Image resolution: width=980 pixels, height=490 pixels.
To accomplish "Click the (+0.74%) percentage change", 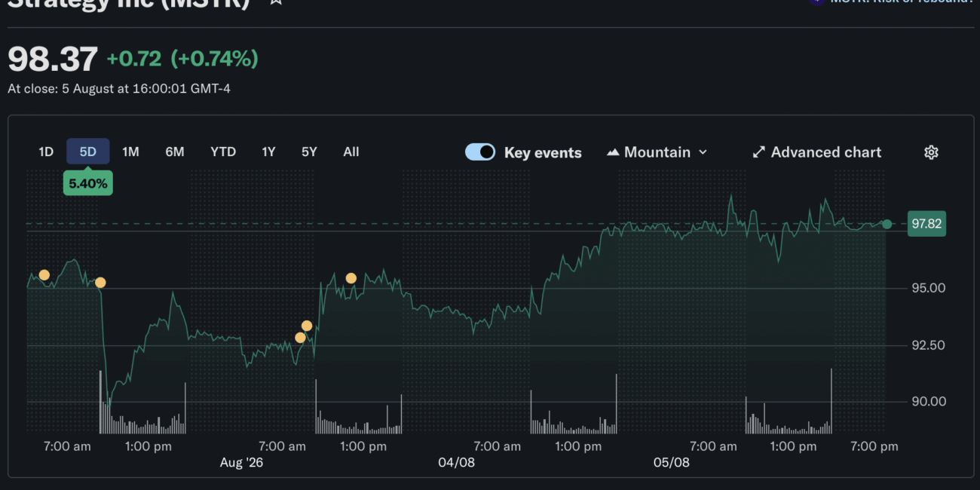I will [x=215, y=59].
